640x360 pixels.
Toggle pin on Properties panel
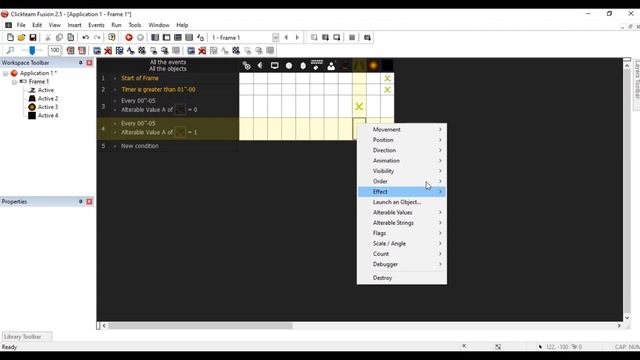point(80,202)
